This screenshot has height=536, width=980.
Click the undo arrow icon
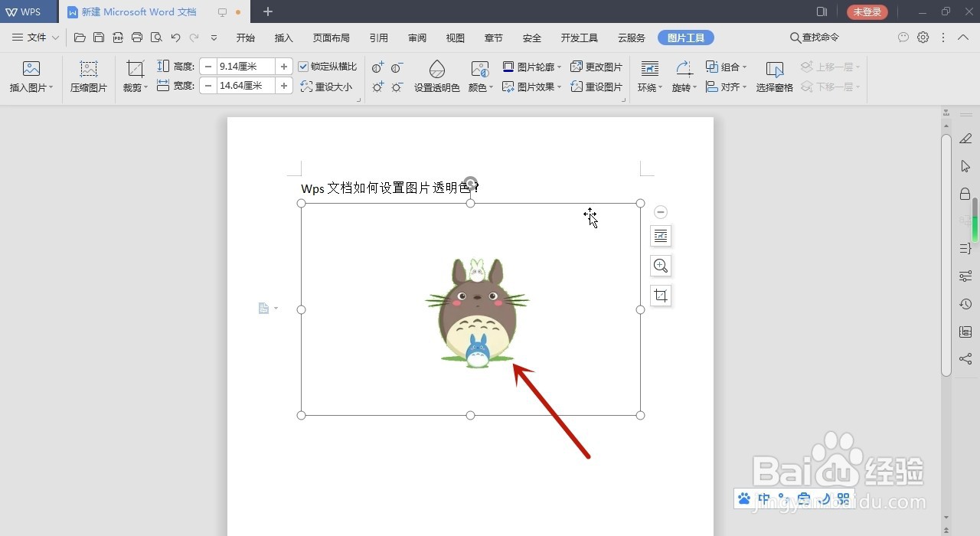click(x=175, y=38)
